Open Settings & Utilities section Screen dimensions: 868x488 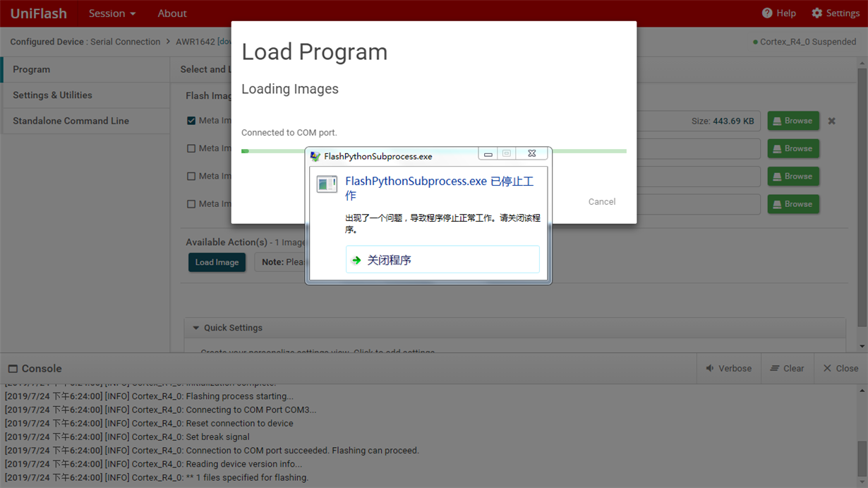tap(86, 95)
